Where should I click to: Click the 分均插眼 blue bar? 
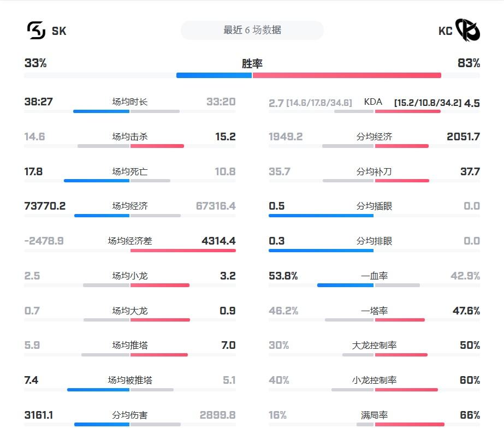(321, 216)
